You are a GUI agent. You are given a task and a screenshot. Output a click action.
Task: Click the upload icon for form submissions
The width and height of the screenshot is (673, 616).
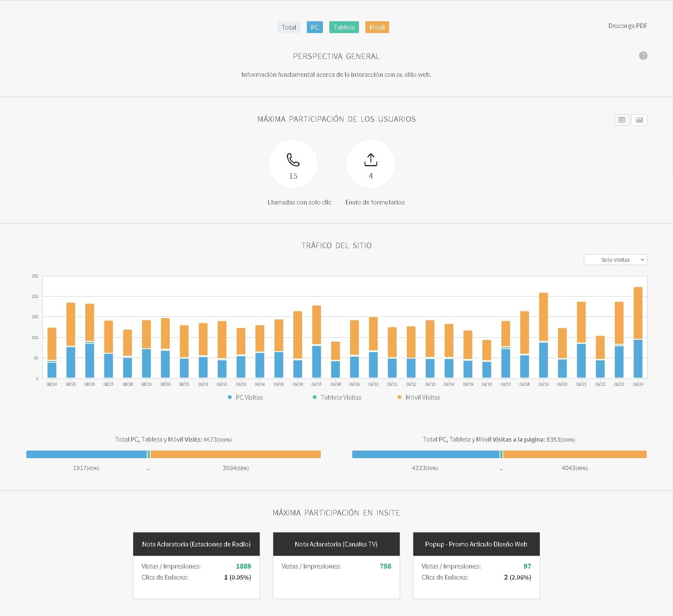point(371,160)
